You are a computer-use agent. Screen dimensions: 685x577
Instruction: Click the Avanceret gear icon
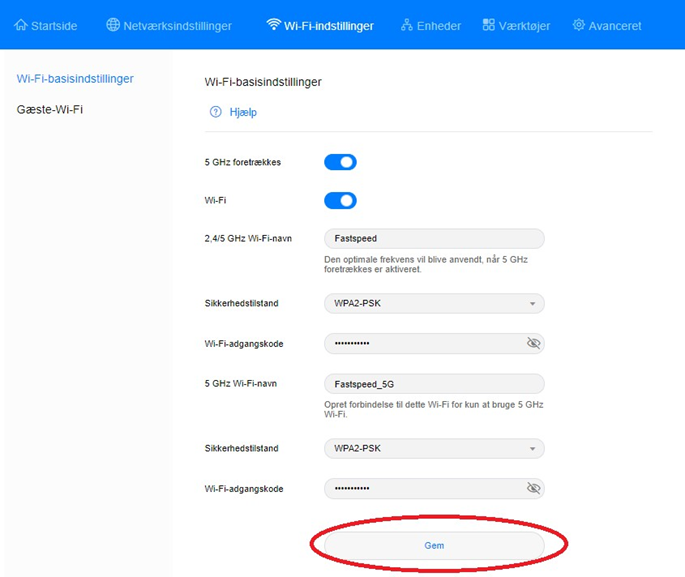[x=578, y=25]
